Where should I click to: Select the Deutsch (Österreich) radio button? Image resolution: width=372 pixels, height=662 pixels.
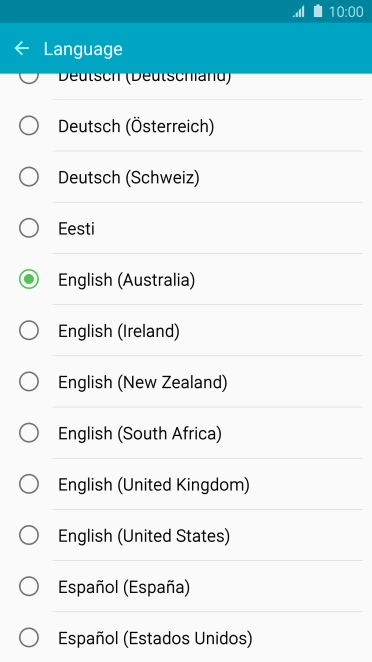(29, 126)
